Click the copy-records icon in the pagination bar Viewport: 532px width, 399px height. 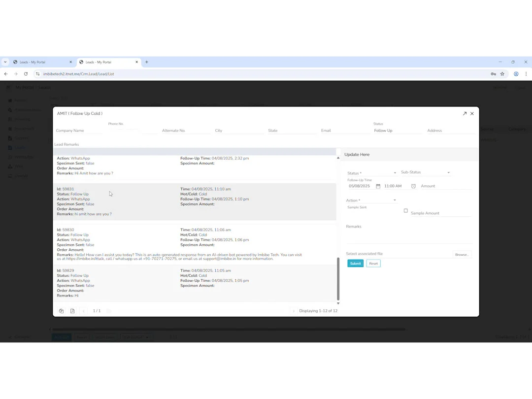click(61, 311)
